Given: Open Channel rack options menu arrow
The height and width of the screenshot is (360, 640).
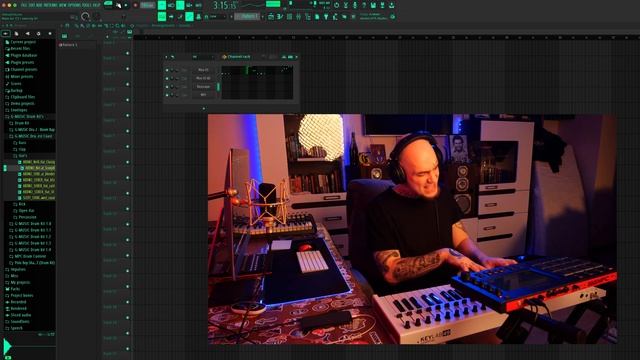Looking at the screenshot, I should tap(166, 57).
